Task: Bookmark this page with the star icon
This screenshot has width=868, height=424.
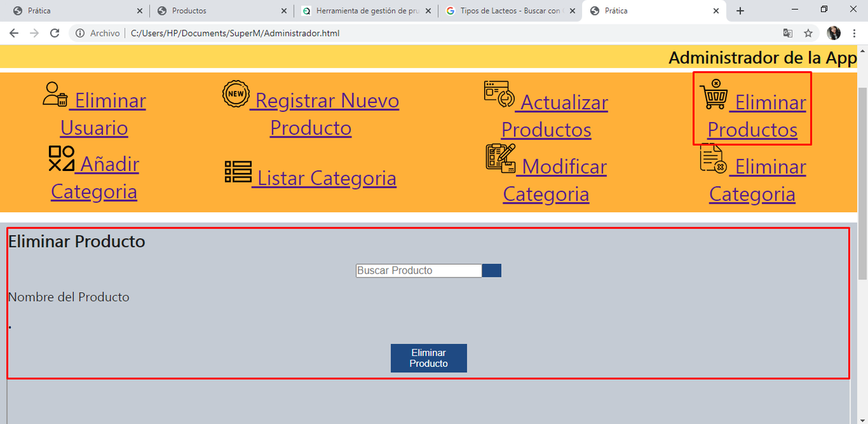Action: (808, 33)
